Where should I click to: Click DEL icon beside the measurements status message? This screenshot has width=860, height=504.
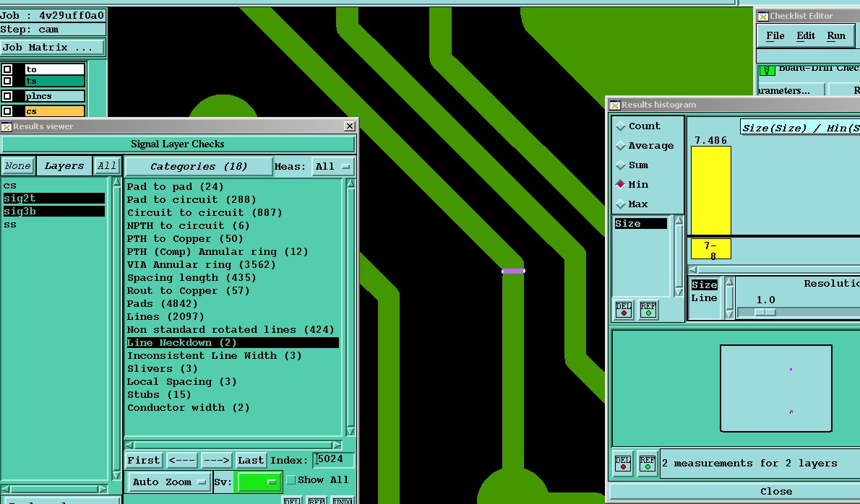point(622,464)
